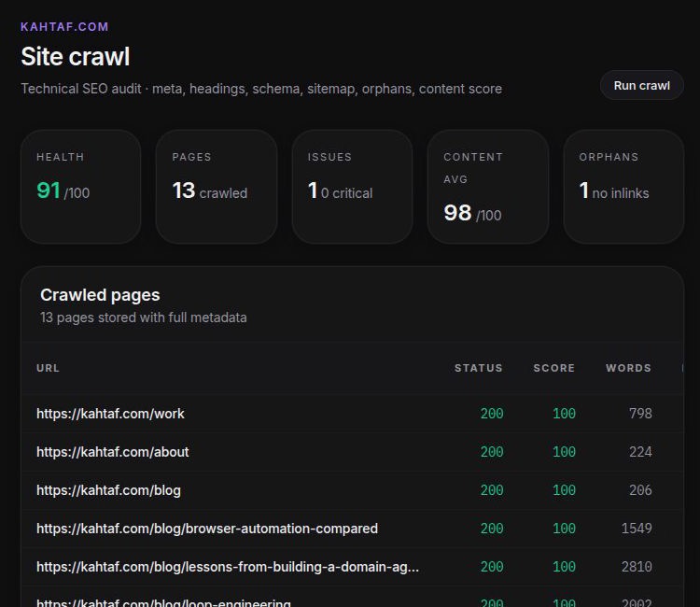Screen dimensions: 700x607
Task: Open https://kahtaf.com/about row URL
Action: [113, 452]
